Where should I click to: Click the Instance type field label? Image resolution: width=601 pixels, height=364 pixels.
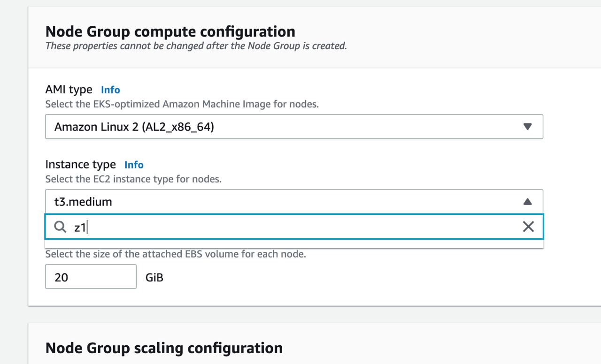point(80,164)
